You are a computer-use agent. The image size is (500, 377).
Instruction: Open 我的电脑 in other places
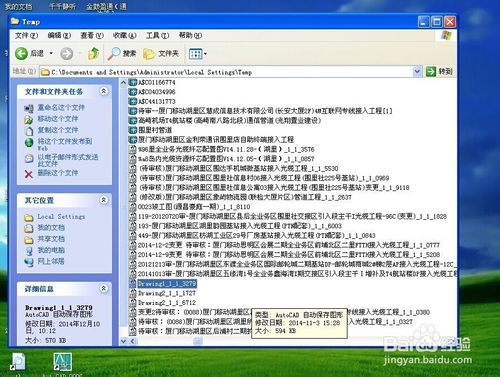pos(51,250)
